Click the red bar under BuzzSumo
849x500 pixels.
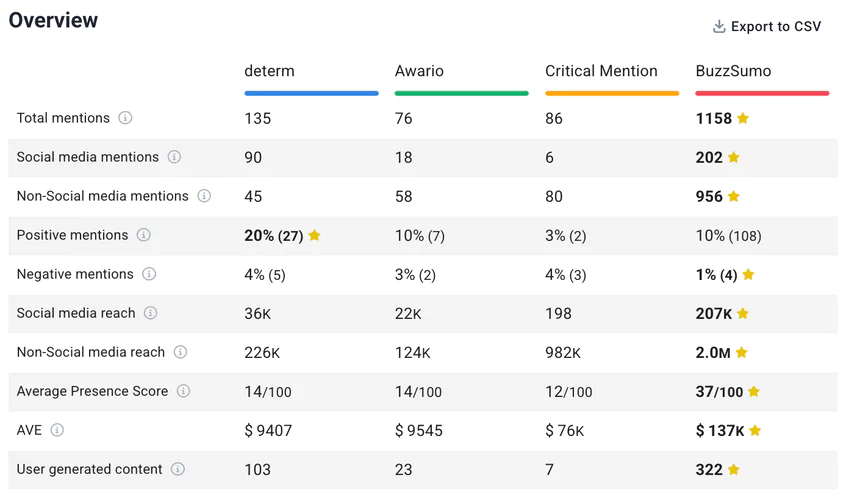(x=762, y=93)
